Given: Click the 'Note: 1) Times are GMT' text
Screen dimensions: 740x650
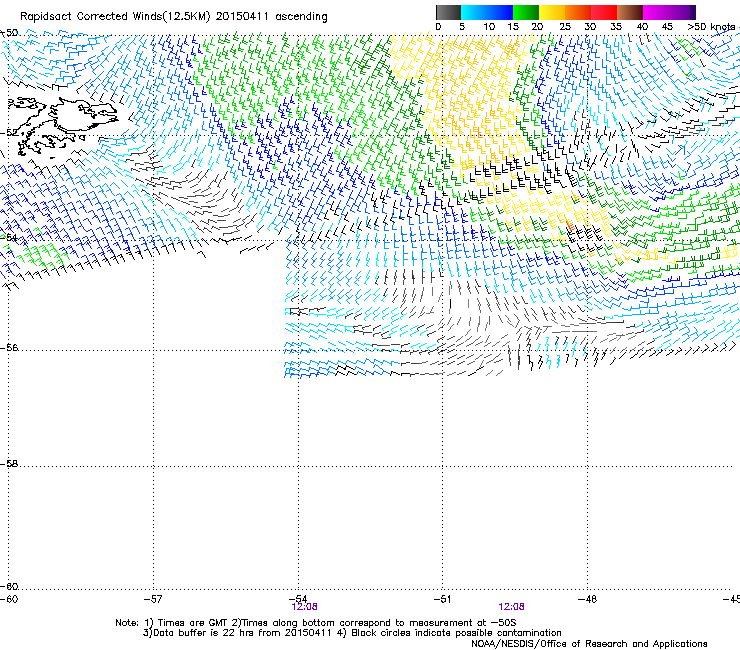Looking at the screenshot, I should click(x=172, y=623).
